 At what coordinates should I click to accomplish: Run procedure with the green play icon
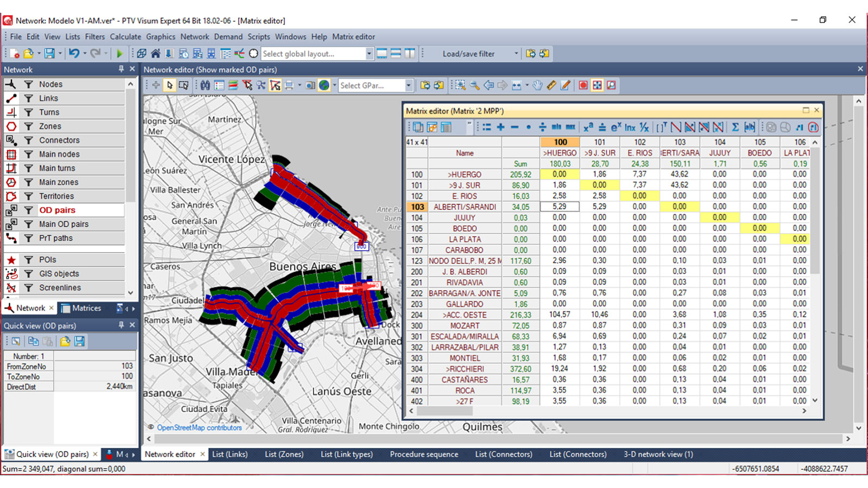(120, 53)
